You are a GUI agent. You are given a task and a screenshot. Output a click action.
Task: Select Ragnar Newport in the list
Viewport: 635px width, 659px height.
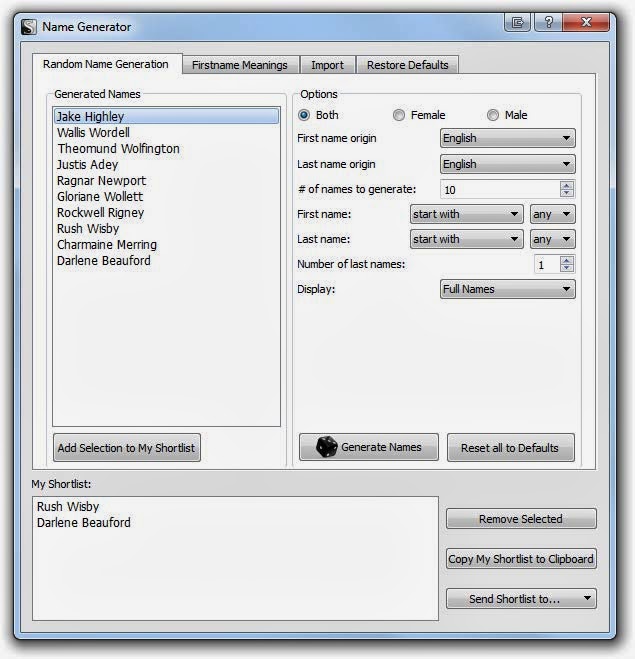166,181
